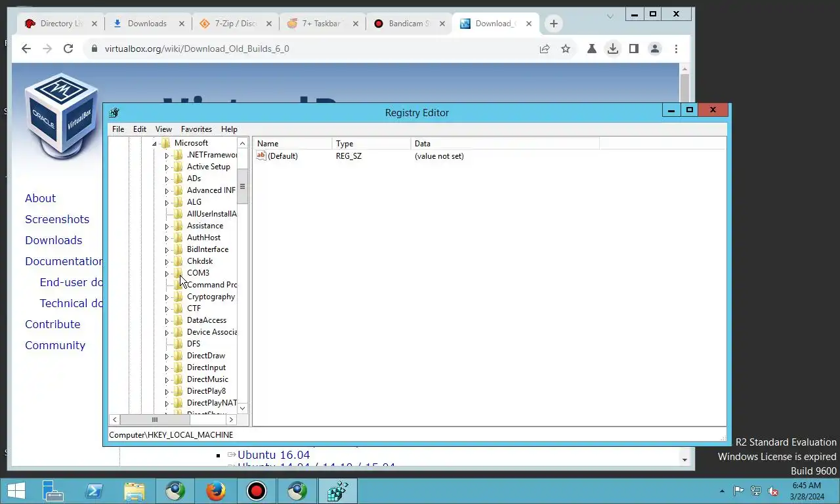840x504 pixels.
Task: Open the Community link
Action: click(55, 345)
